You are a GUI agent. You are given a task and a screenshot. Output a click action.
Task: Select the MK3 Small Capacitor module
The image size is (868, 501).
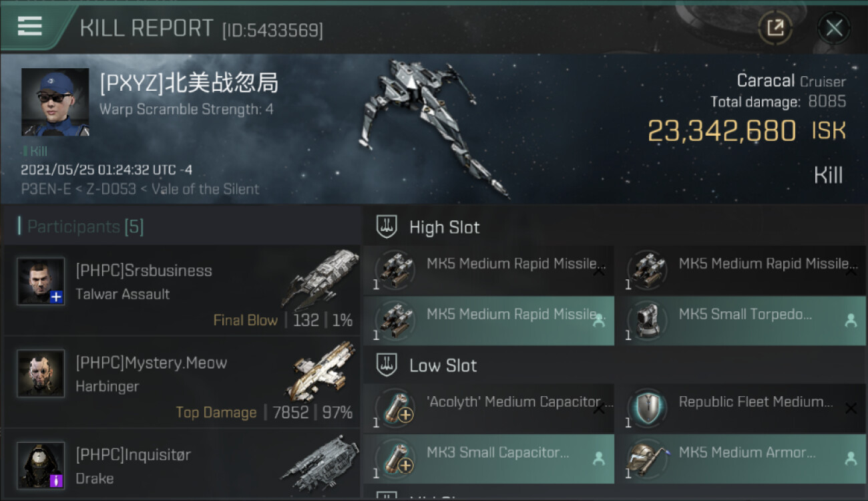click(x=489, y=459)
